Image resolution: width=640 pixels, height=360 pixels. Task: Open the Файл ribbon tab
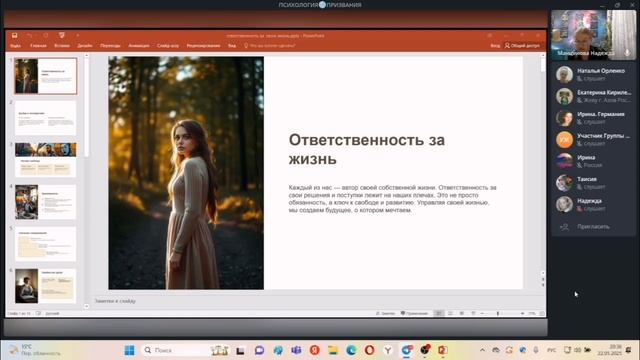point(16,46)
